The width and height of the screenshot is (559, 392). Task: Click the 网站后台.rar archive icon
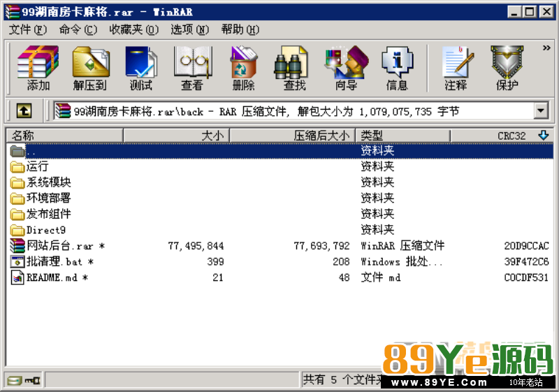coord(17,245)
